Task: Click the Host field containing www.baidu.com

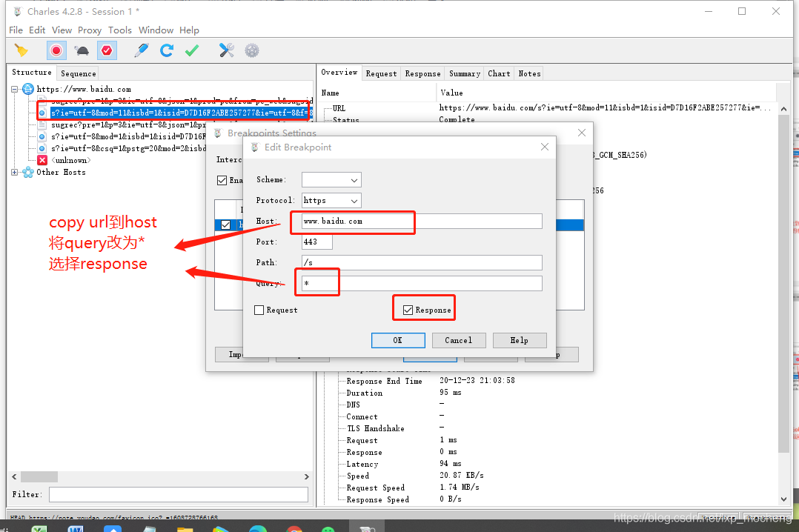Action: pos(422,221)
